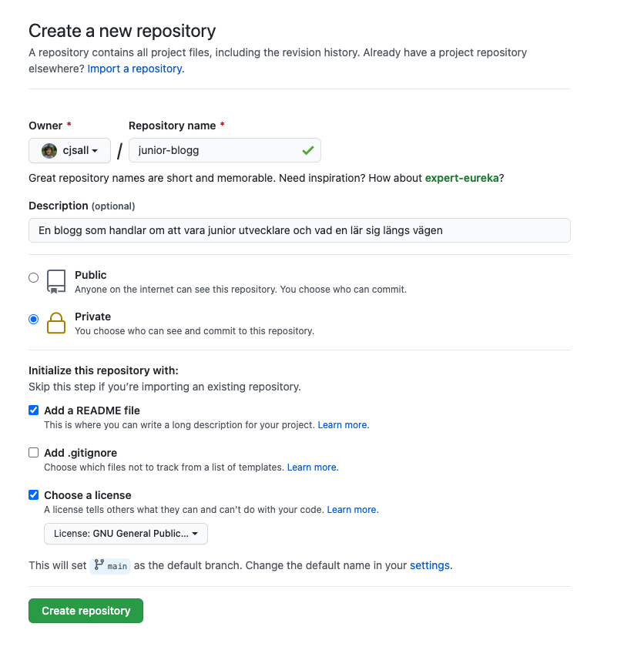644x650 pixels.
Task: Click the cjsall owner avatar icon
Action: pos(49,151)
